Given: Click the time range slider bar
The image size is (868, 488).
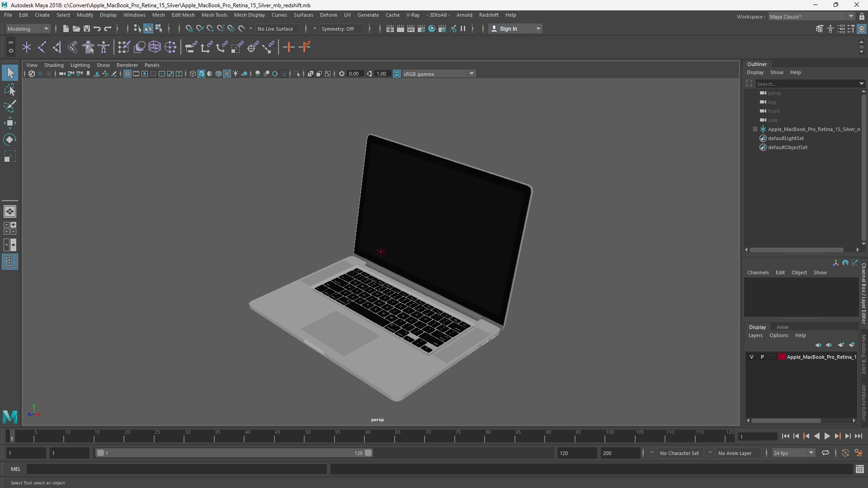Looking at the screenshot, I should pyautogui.click(x=234, y=453).
